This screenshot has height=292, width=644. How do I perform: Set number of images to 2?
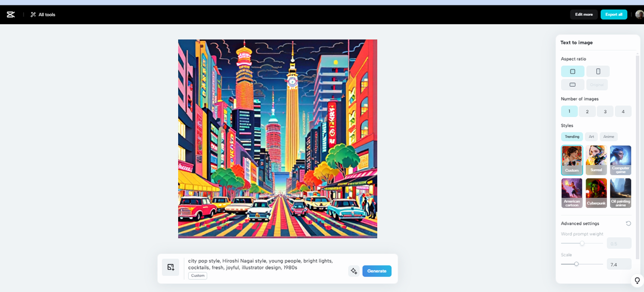click(587, 112)
